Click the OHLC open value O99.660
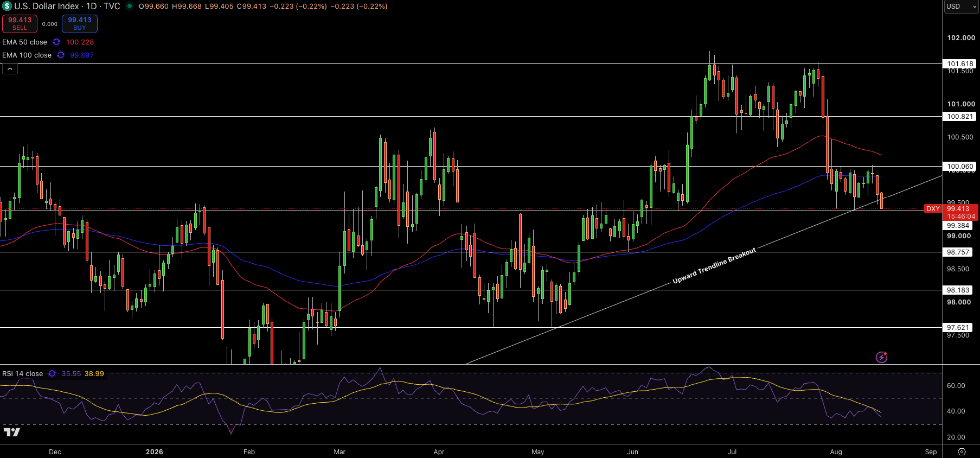The image size is (980, 458). tap(153, 7)
